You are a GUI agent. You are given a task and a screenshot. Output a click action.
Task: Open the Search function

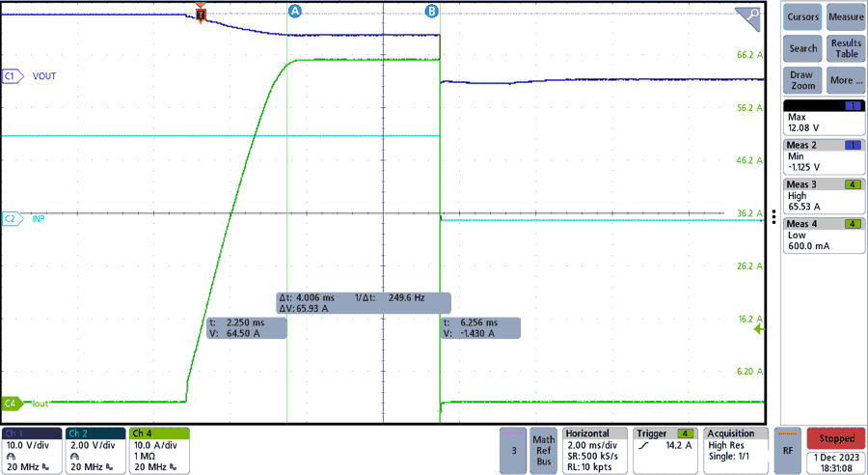(802, 48)
